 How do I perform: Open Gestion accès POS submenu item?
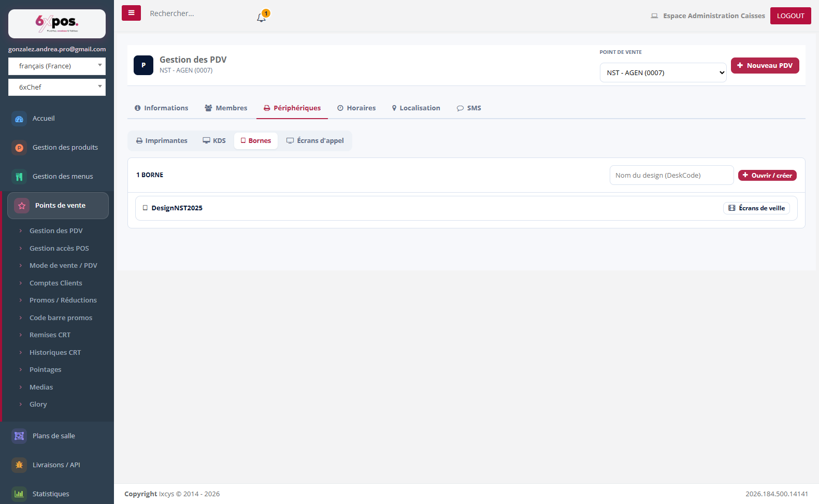tap(59, 249)
